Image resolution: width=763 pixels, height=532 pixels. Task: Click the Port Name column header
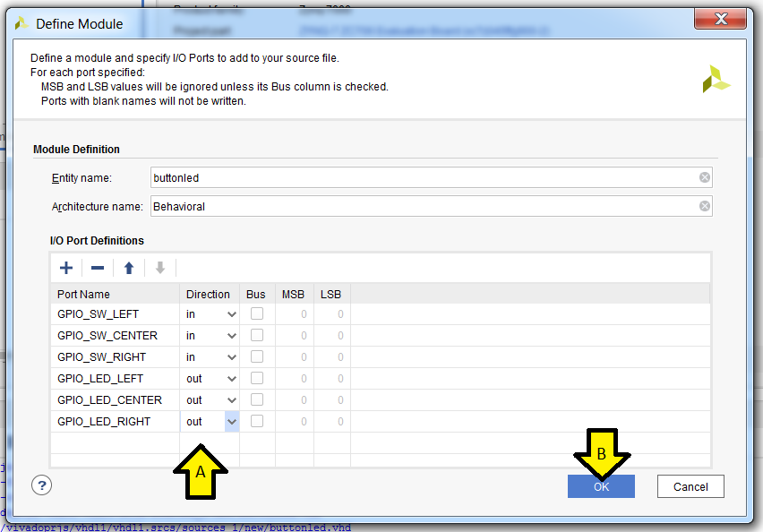[115, 294]
